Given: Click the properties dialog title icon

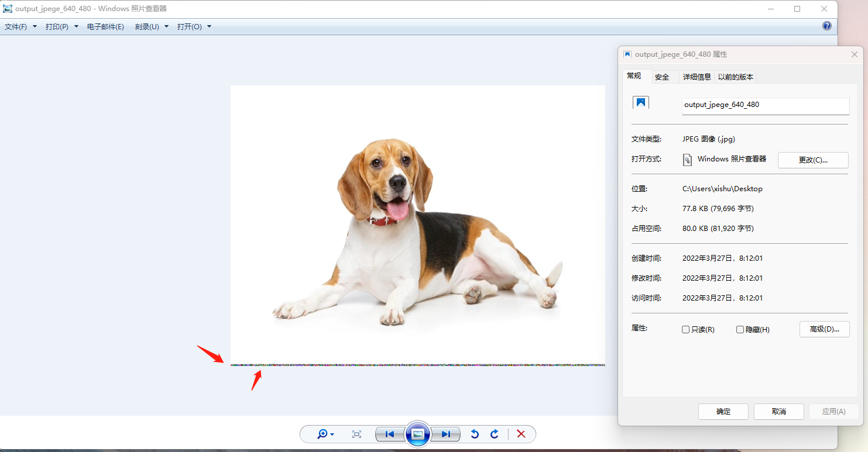Looking at the screenshot, I should click(x=627, y=54).
